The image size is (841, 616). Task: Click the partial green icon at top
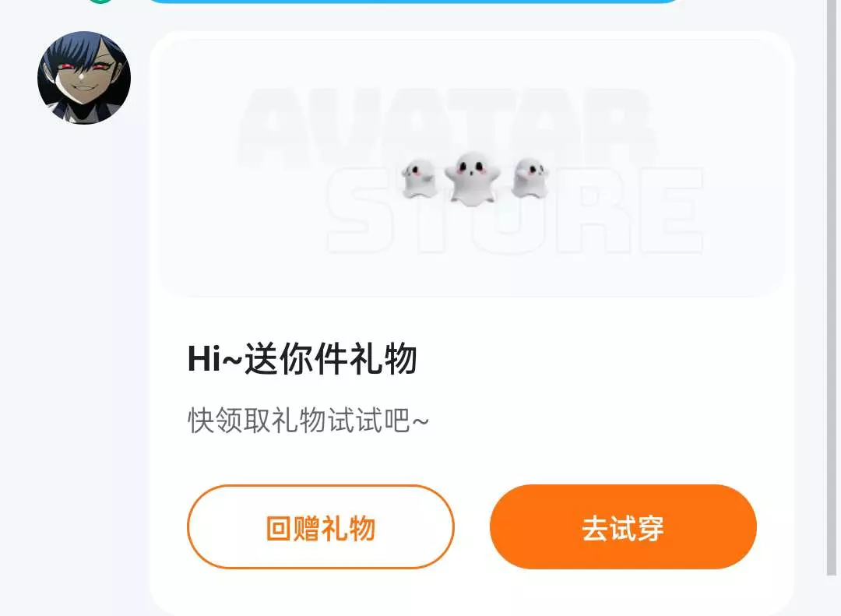tap(100, 2)
